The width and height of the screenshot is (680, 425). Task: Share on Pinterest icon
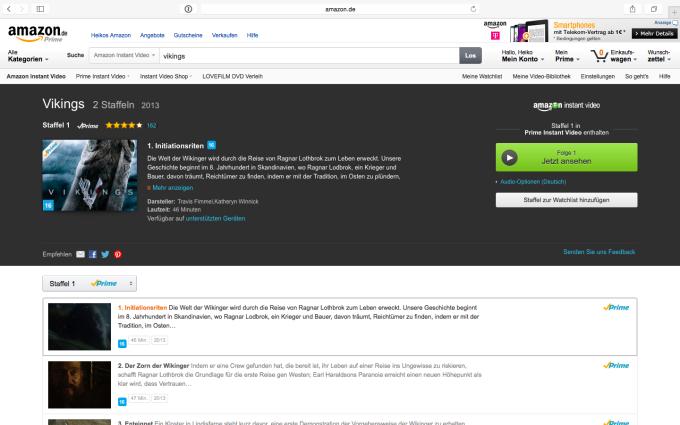(x=118, y=255)
